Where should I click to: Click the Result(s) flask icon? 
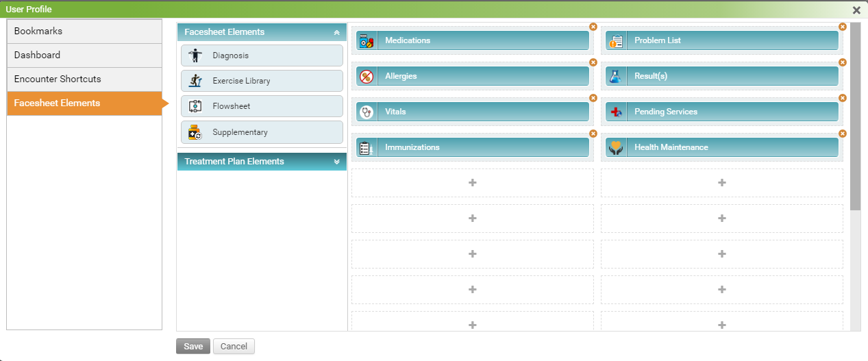click(x=616, y=77)
